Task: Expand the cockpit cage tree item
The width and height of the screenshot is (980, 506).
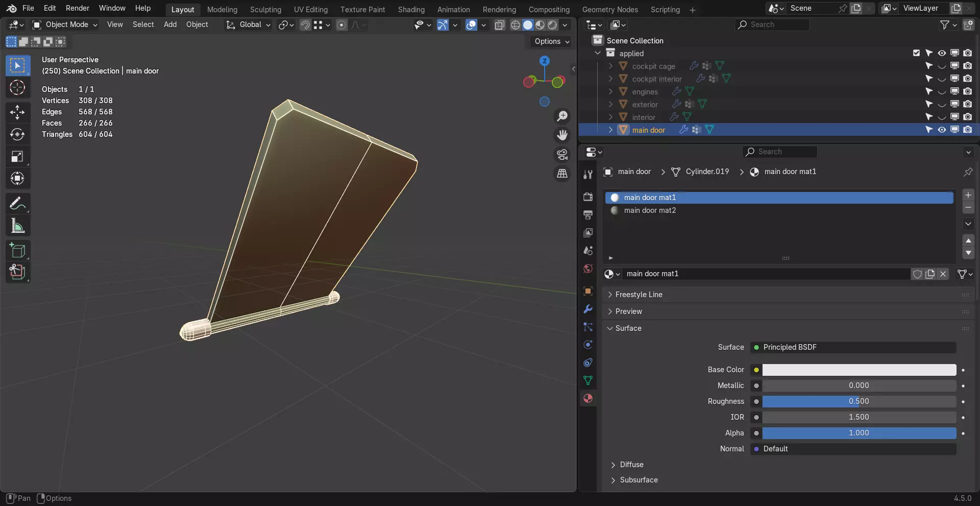Action: (x=610, y=66)
